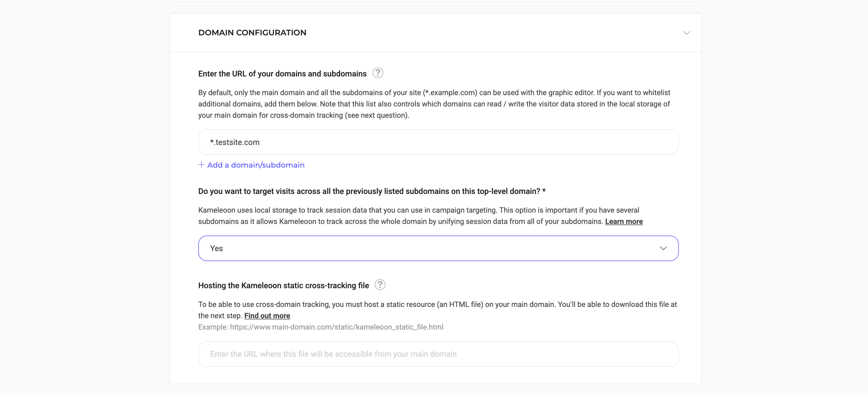The width and height of the screenshot is (868, 393).
Task: Open the Find out more link for cross-domain tracking
Action: coord(267,315)
